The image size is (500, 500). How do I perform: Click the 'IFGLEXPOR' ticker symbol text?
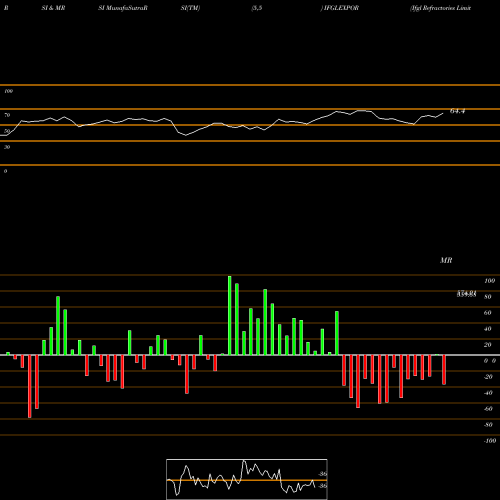pyautogui.click(x=341, y=8)
